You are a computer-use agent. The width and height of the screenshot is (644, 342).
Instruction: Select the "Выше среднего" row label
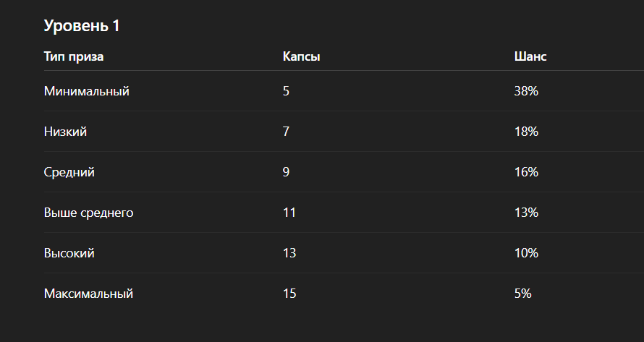[88, 213]
